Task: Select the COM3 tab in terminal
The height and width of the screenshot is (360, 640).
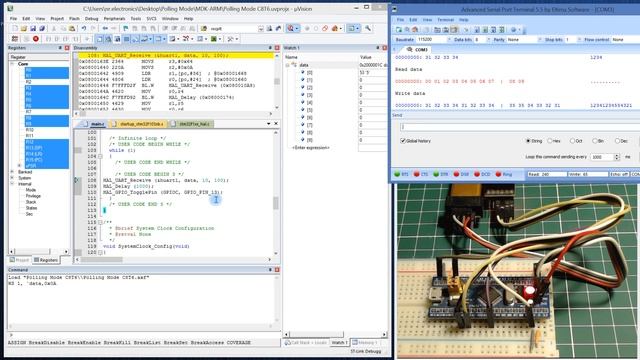Action: coord(417,49)
